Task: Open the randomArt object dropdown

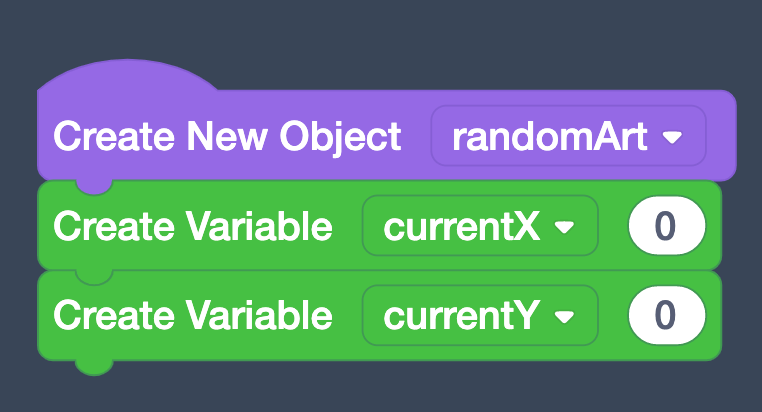Action: 568,135
